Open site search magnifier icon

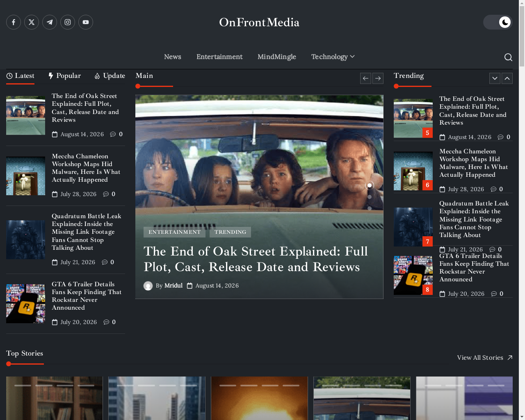pos(508,57)
